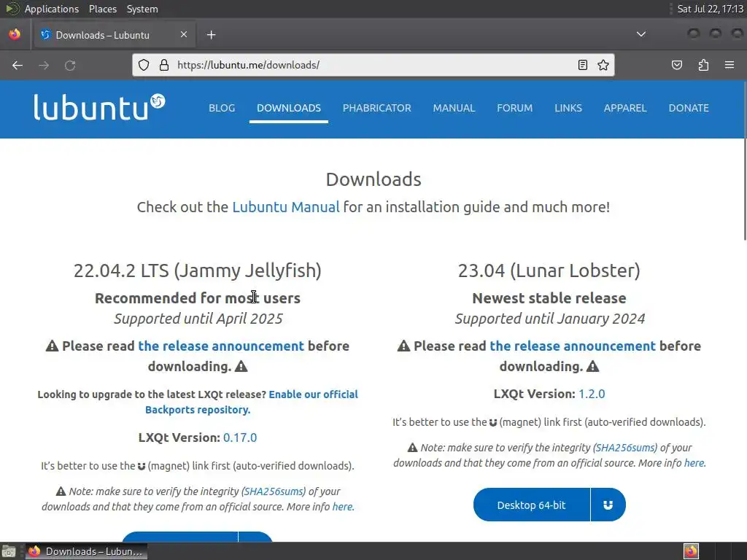Click the MATE menu icon beside Applications

coord(12,9)
